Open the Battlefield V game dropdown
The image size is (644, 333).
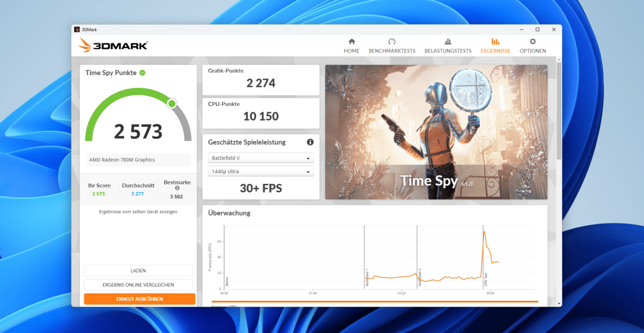261,158
